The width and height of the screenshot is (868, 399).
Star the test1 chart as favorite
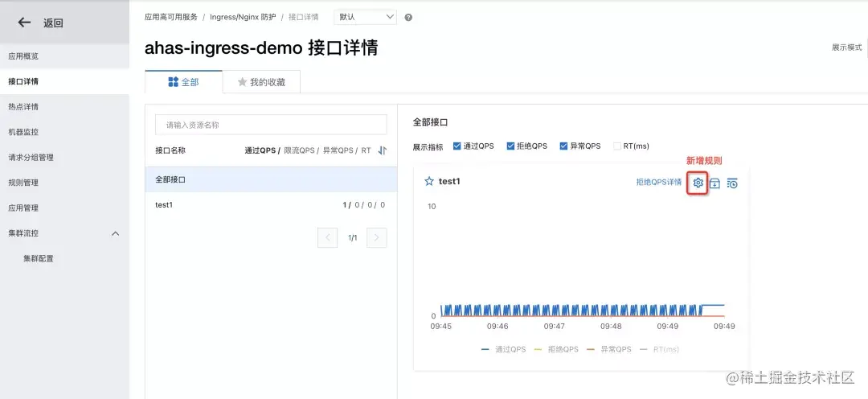click(428, 181)
